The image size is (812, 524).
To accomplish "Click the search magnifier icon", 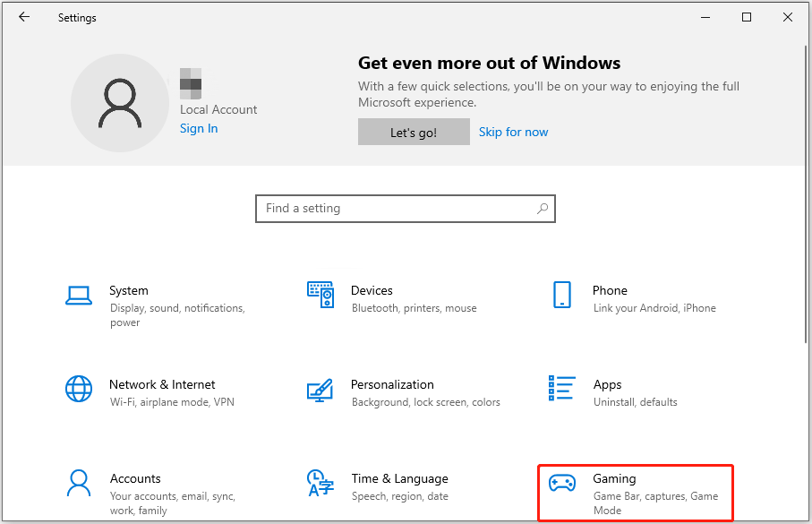I will (542, 209).
